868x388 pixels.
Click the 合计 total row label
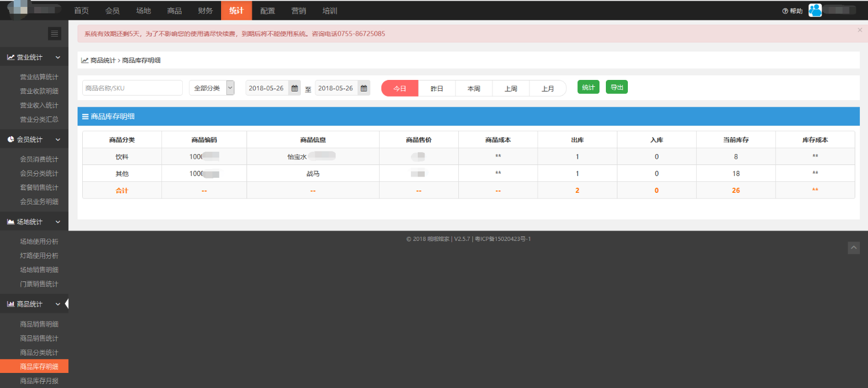pyautogui.click(x=122, y=191)
